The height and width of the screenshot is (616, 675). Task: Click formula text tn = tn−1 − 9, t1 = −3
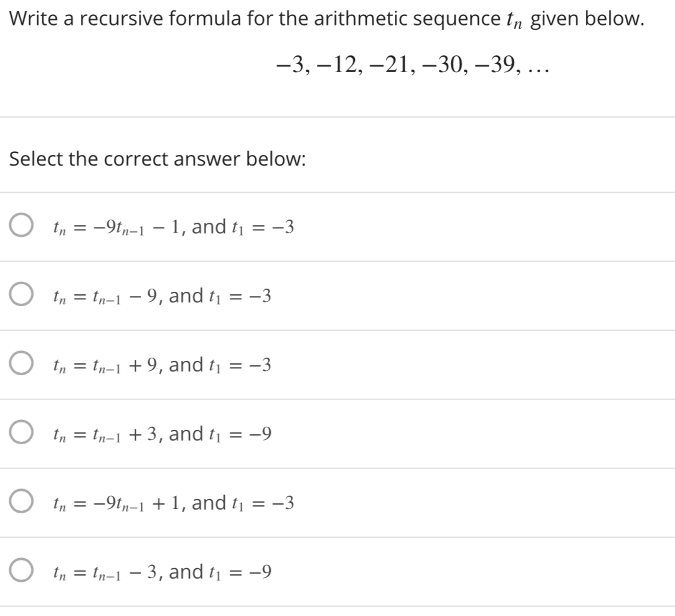[x=162, y=296]
